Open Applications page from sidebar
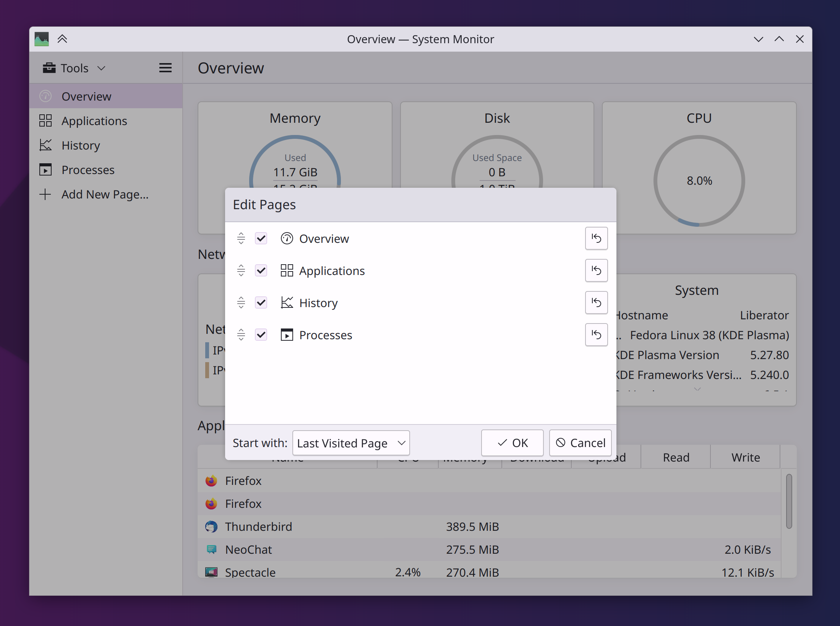The width and height of the screenshot is (840, 626). 94,121
